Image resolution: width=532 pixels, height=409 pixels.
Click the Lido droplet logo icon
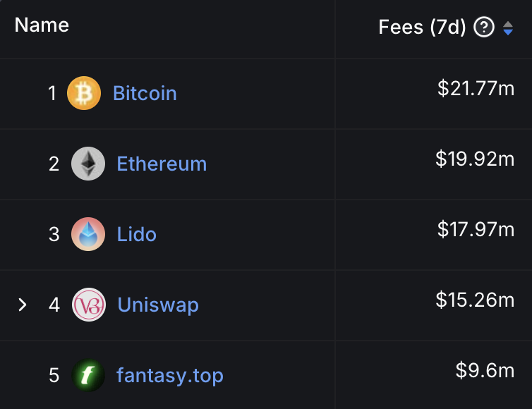coord(88,234)
